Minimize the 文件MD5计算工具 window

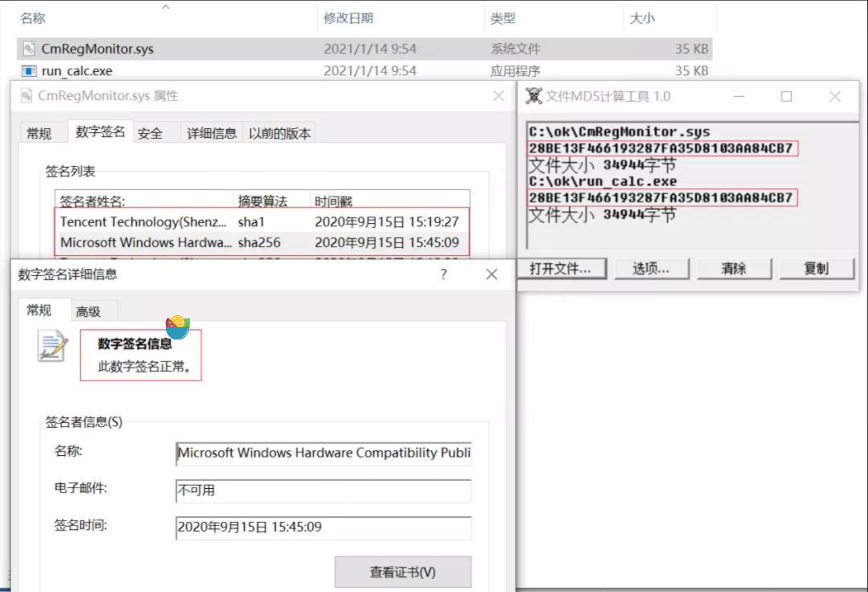(739, 96)
